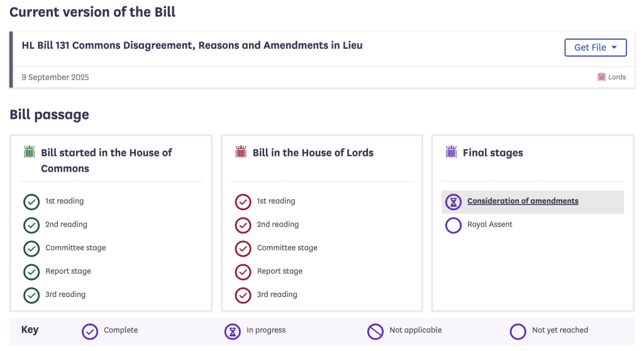Click the small Lords icon on the bill version card
The height and width of the screenshot is (351, 644).
click(x=601, y=77)
